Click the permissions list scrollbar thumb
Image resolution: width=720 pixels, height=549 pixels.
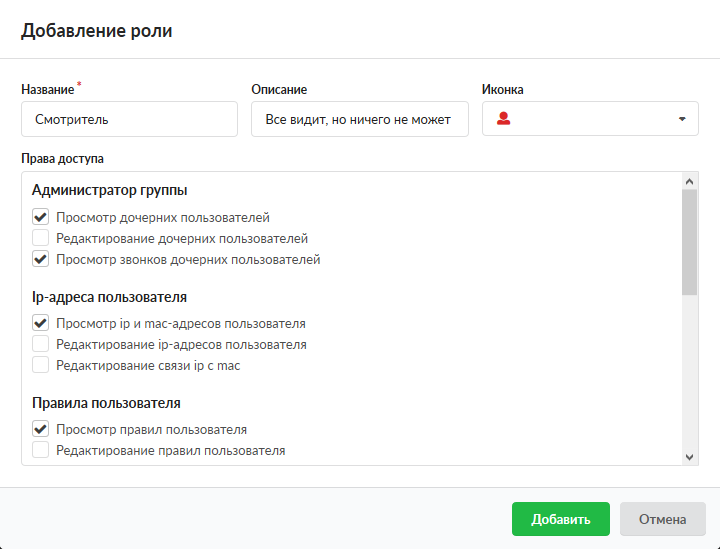click(690, 241)
